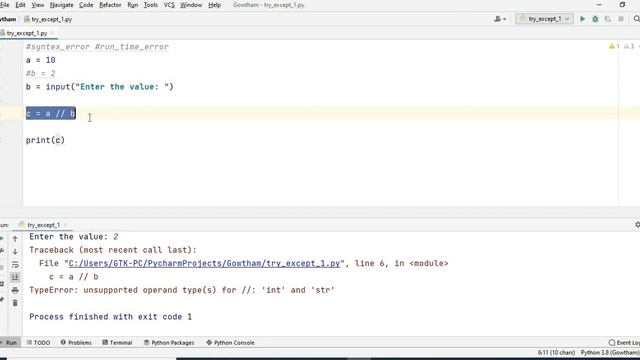Screen dimensions: 640x360
Task: Click the code line a = 10
Action: 40,60
